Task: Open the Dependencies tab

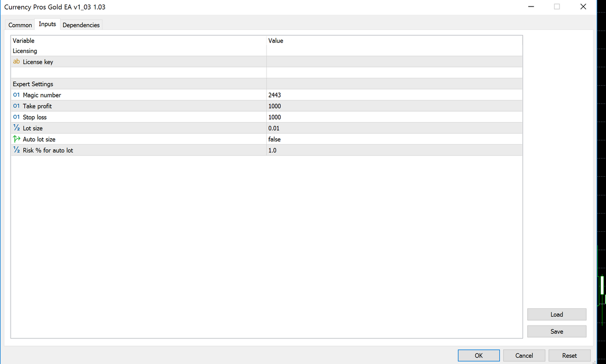Action: click(x=81, y=25)
